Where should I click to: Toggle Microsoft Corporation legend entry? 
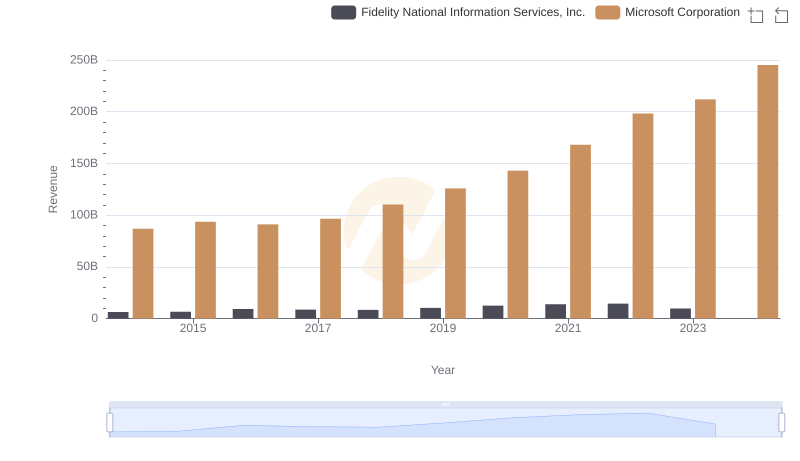pyautogui.click(x=667, y=12)
